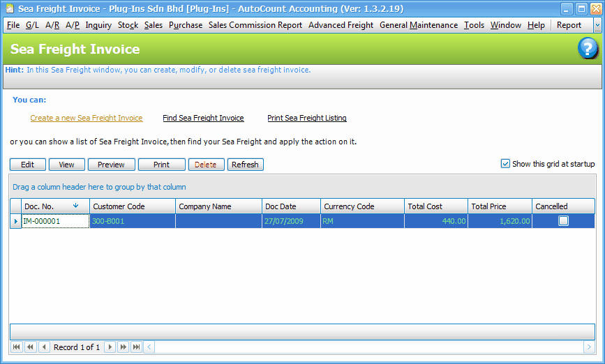This screenshot has height=364, width=605.
Task: Open the Purchase menu
Action: click(186, 25)
